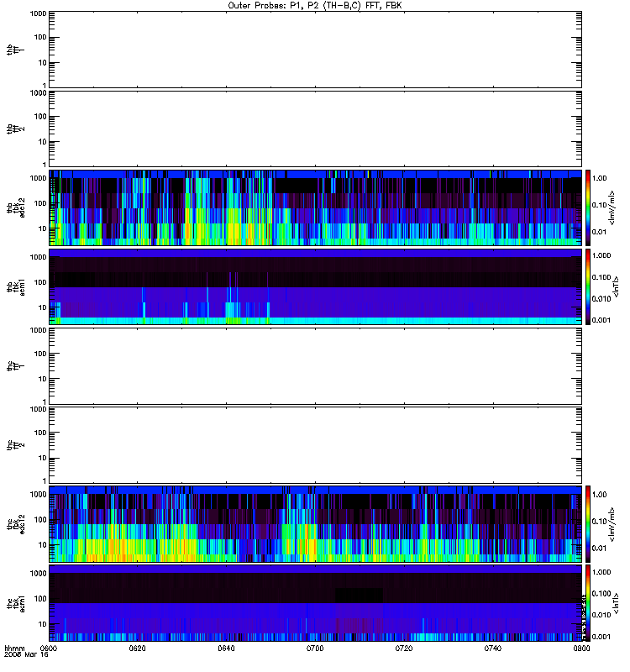630x672 pixels.
Task: Click the thb fbk edc12 spectrogram panel
Action: [315, 207]
